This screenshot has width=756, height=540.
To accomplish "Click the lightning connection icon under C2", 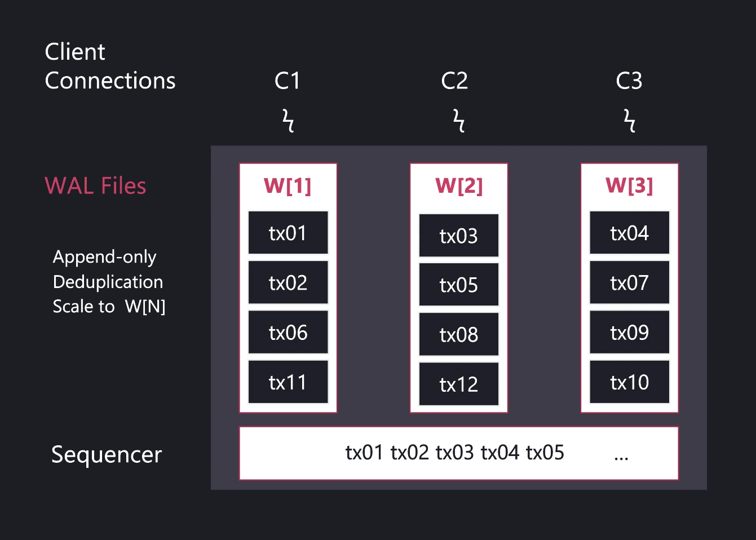I will 459,121.
